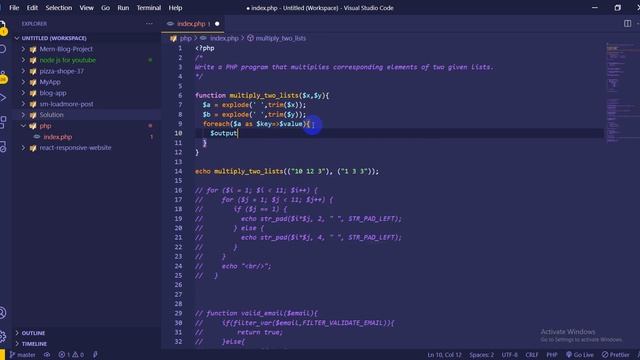Image resolution: width=640 pixels, height=360 pixels.
Task: Click the CRLF end-of-line selector
Action: click(x=532, y=355)
